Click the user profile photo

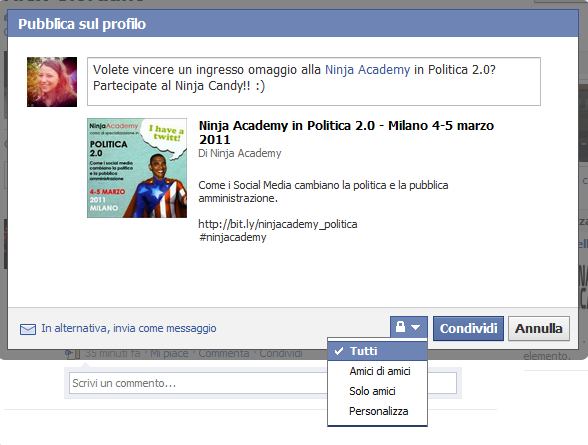pyautogui.click(x=52, y=82)
